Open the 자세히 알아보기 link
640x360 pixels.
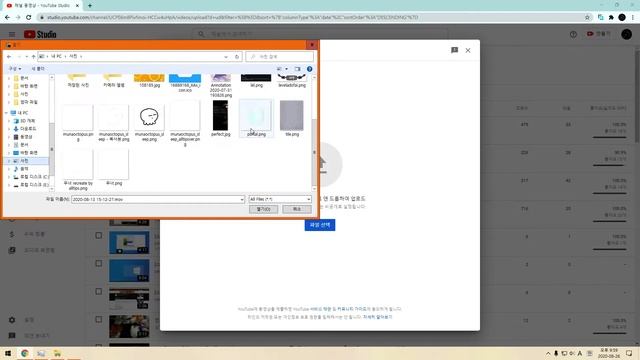point(378,317)
